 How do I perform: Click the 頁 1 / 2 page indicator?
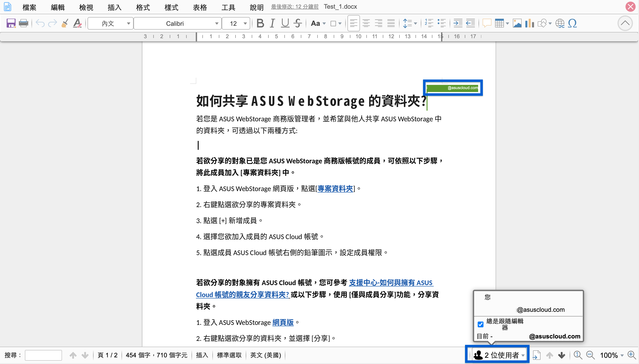108,355
